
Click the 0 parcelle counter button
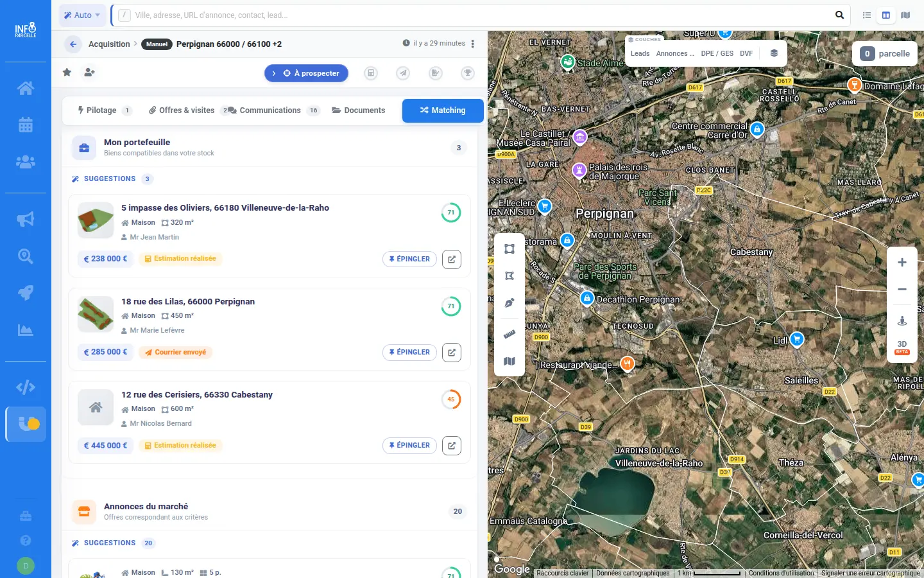(885, 54)
